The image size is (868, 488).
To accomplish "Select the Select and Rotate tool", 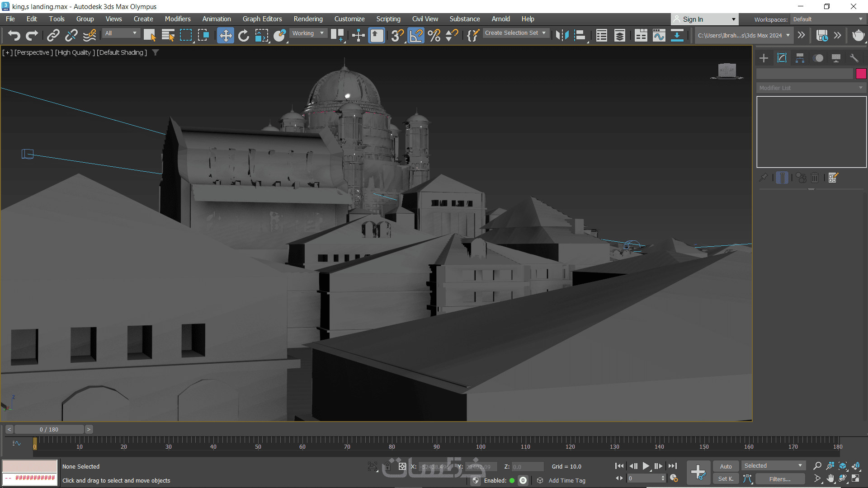I will tap(244, 35).
